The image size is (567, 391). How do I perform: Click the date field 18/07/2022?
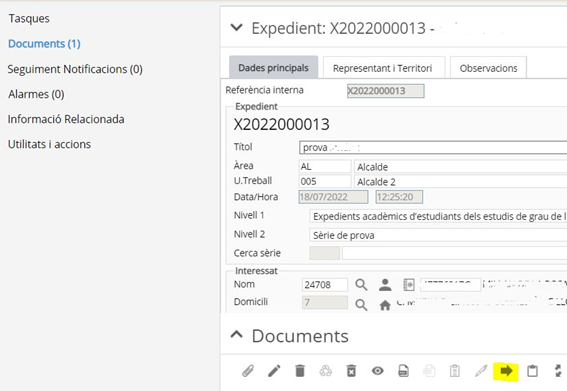333,197
